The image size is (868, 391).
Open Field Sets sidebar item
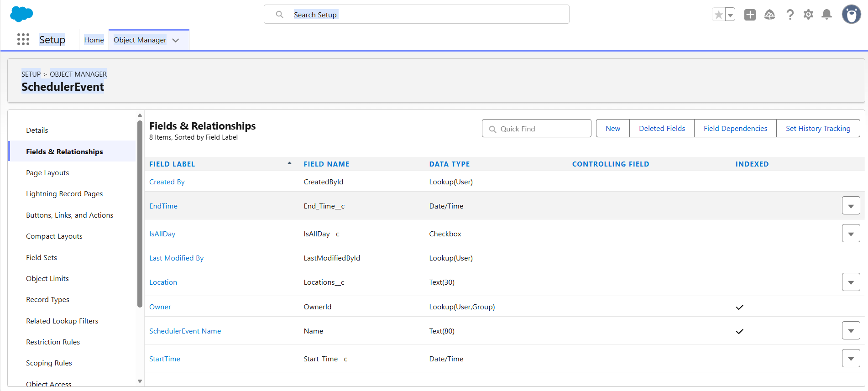tap(42, 258)
